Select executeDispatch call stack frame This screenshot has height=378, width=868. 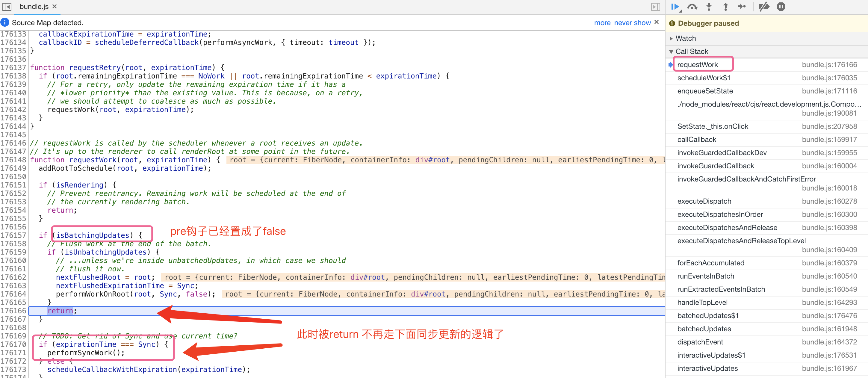tap(766, 201)
